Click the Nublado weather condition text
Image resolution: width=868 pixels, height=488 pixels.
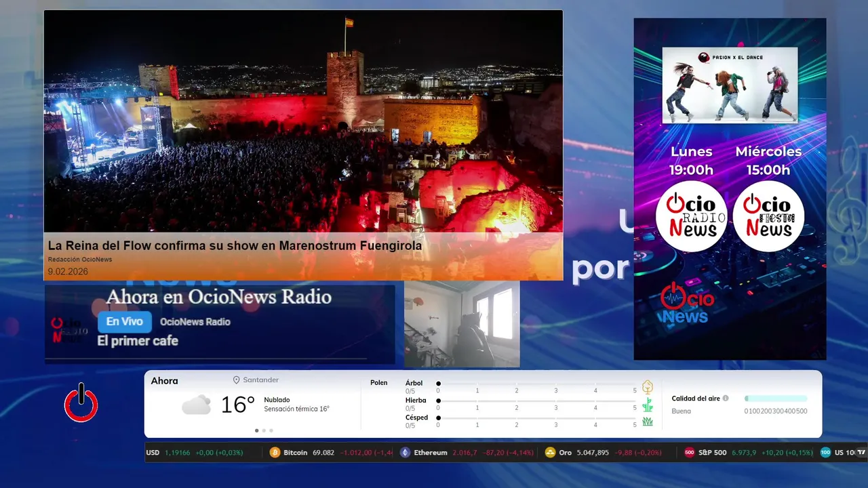click(x=277, y=400)
